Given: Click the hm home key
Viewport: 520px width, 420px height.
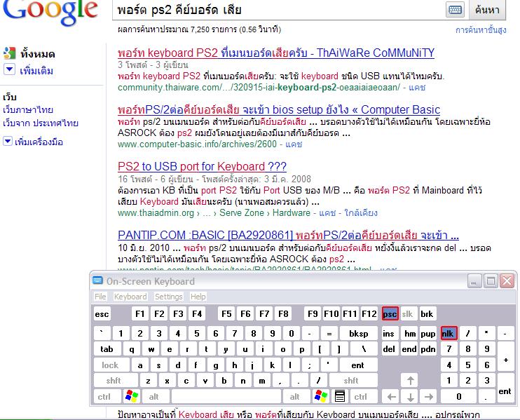Looking at the screenshot, I should (410, 334).
